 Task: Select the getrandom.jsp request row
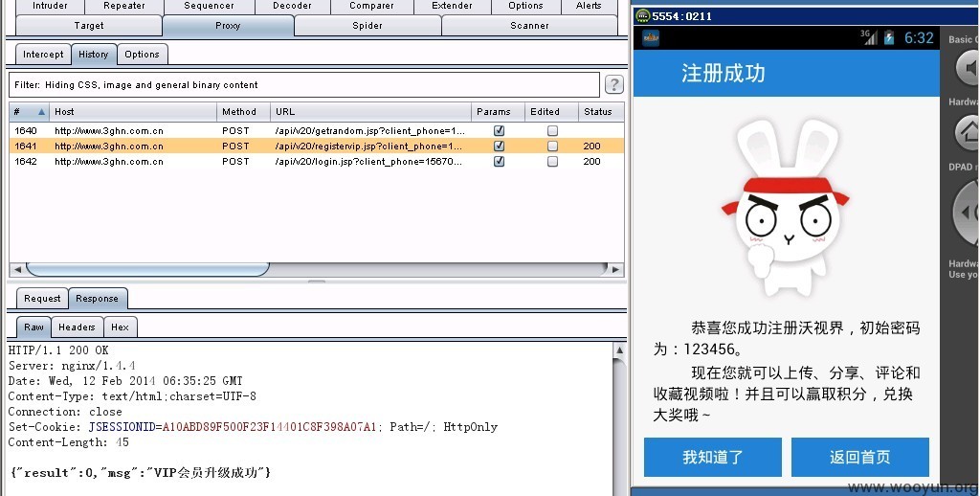(317, 131)
